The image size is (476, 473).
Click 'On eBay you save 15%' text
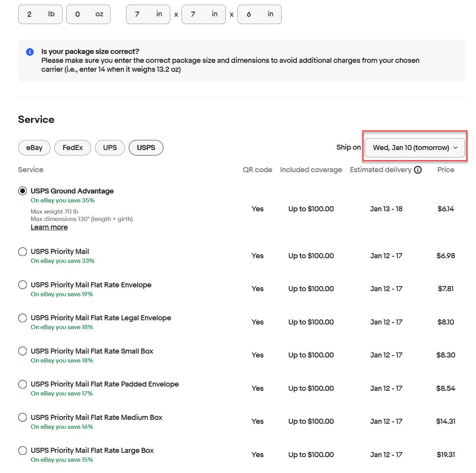[62, 460]
